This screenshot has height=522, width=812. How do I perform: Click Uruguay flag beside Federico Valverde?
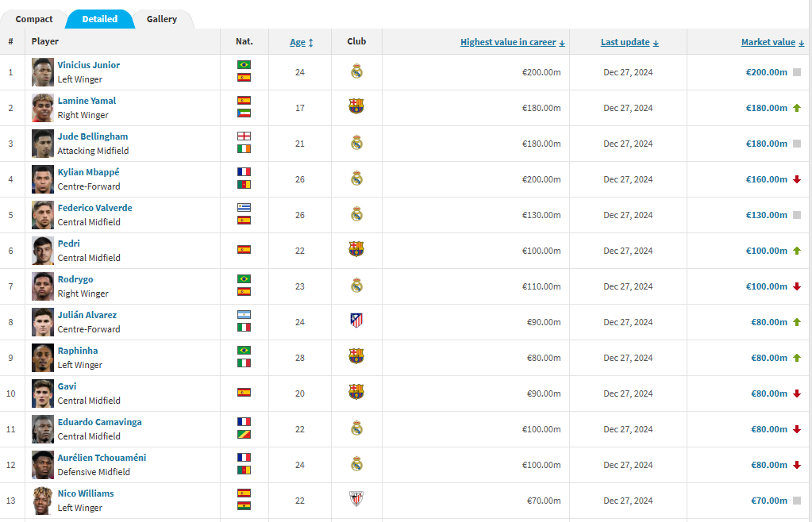pos(244,207)
